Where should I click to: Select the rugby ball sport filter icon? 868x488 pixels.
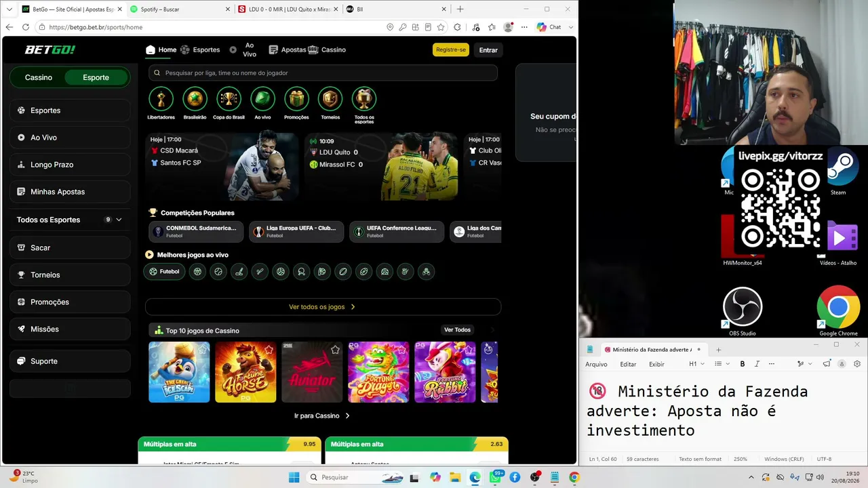(343, 272)
